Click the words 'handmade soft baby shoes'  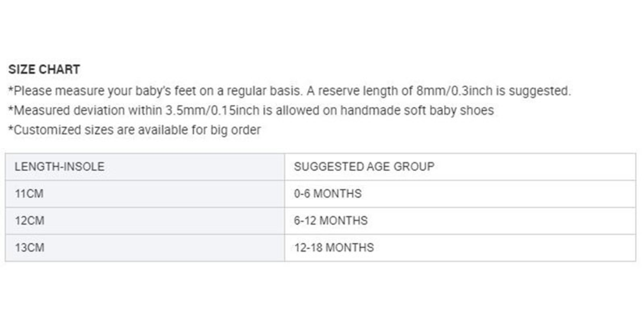pos(417,110)
